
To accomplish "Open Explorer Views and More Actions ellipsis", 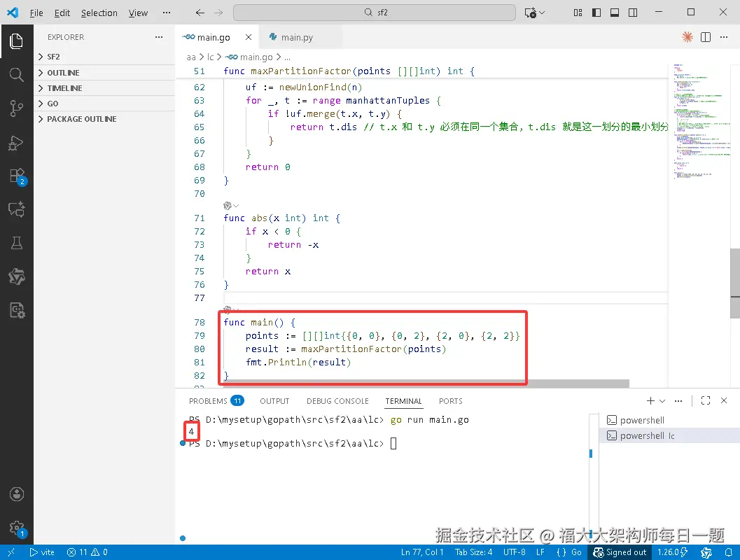I will coord(159,37).
